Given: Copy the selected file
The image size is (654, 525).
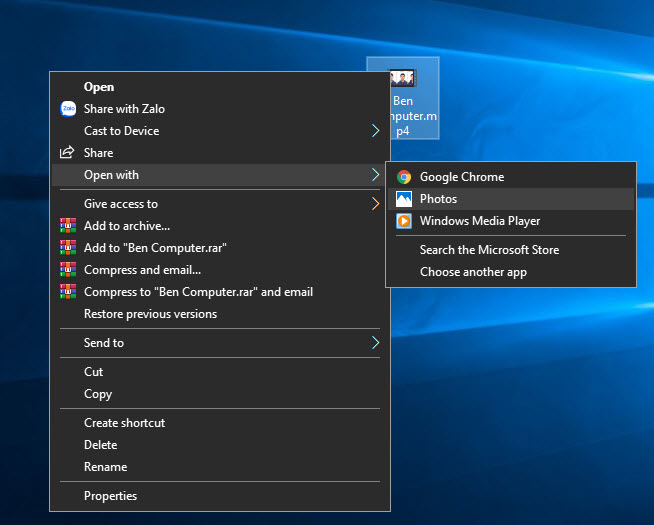Looking at the screenshot, I should click(220, 394).
